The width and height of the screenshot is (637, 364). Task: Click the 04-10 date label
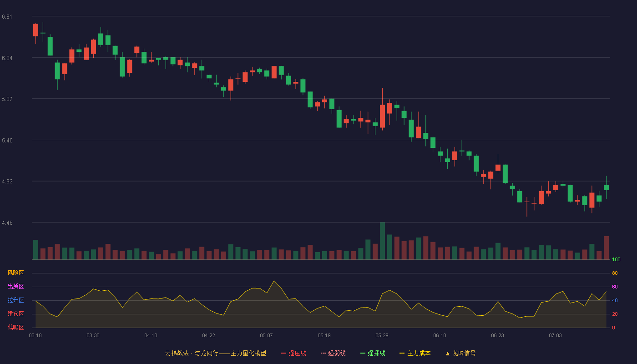151,335
